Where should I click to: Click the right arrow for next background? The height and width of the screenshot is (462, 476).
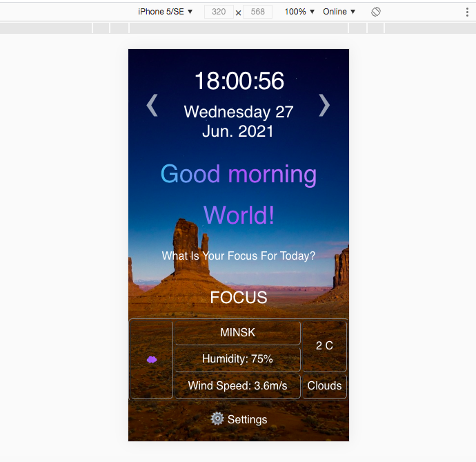click(x=324, y=105)
